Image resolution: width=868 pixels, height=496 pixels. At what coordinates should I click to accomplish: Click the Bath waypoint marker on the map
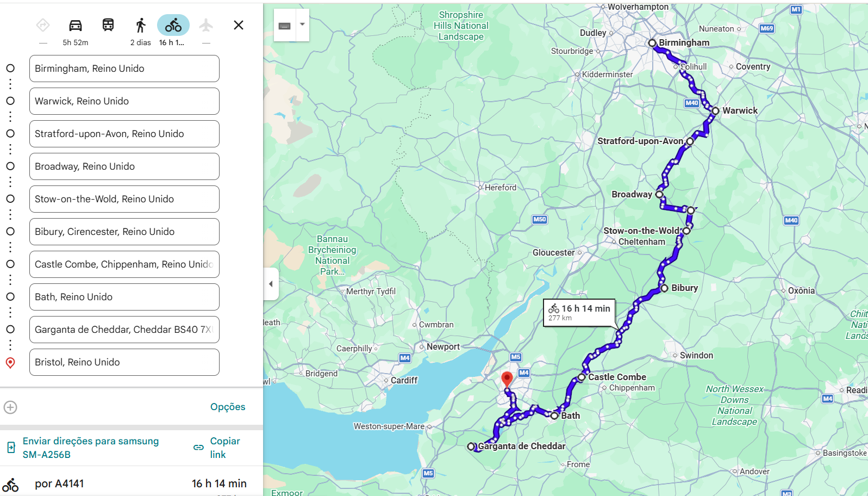point(554,416)
